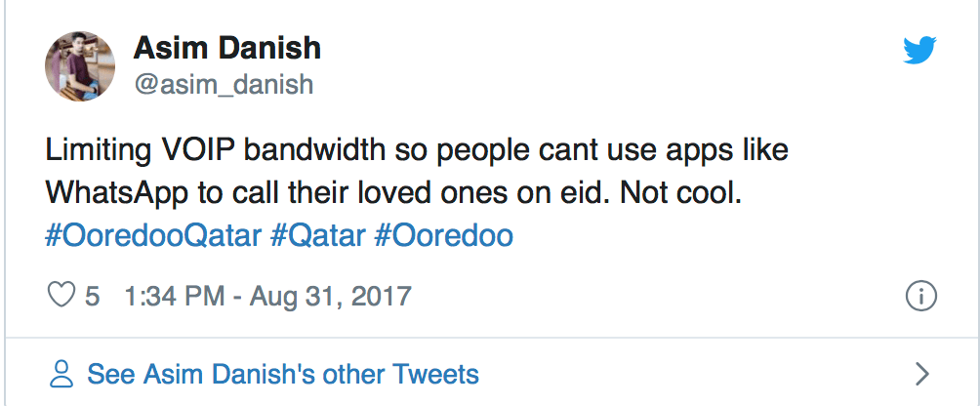
Task: Like the tweet with the heart icon
Action: (61, 296)
